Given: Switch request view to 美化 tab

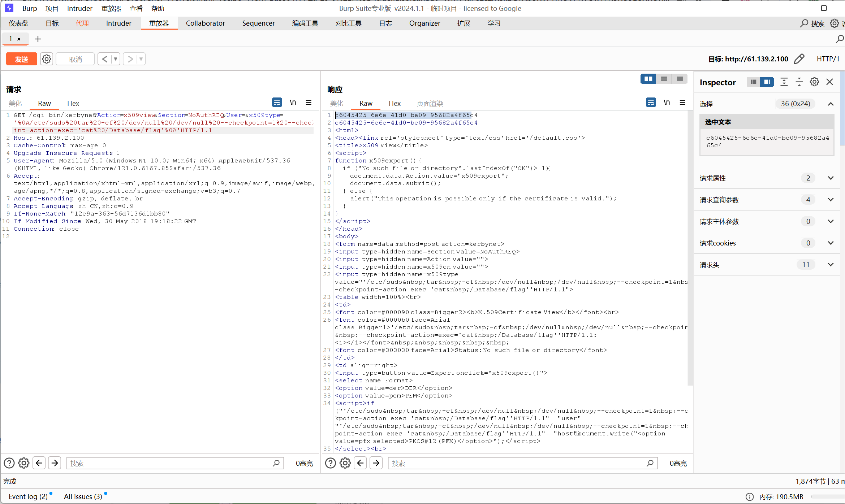Looking at the screenshot, I should [x=15, y=104].
